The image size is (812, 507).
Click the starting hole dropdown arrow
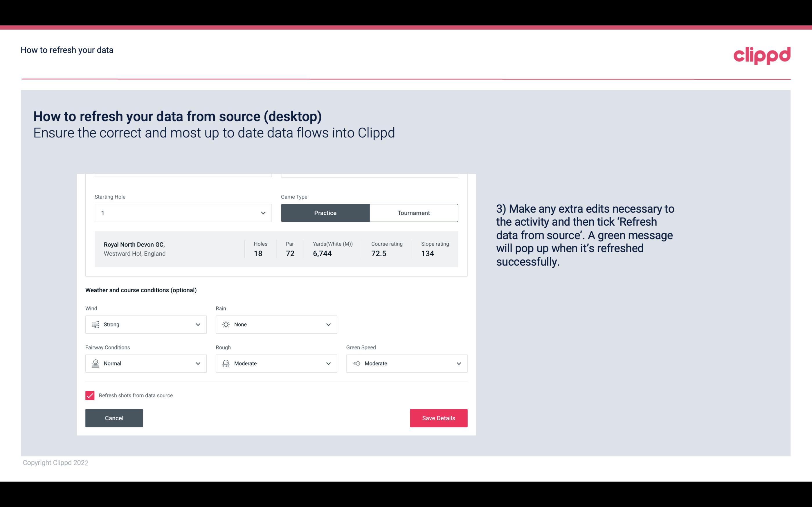pyautogui.click(x=263, y=213)
